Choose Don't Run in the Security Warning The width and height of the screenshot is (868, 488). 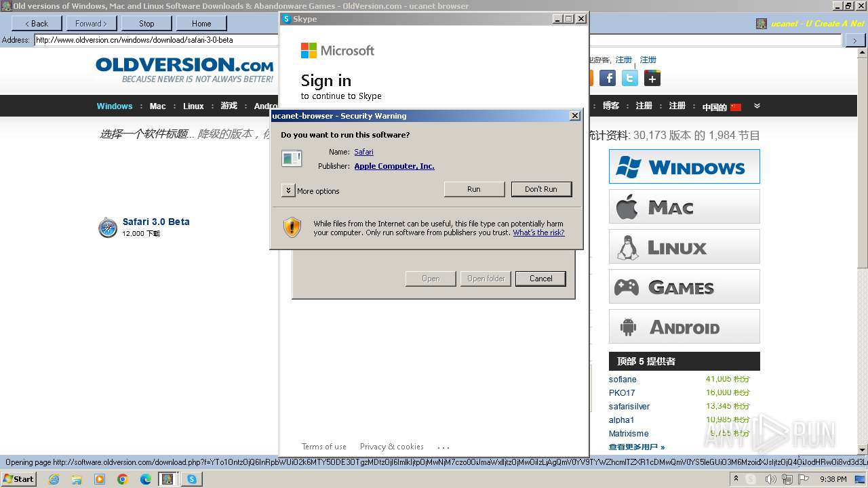click(541, 189)
